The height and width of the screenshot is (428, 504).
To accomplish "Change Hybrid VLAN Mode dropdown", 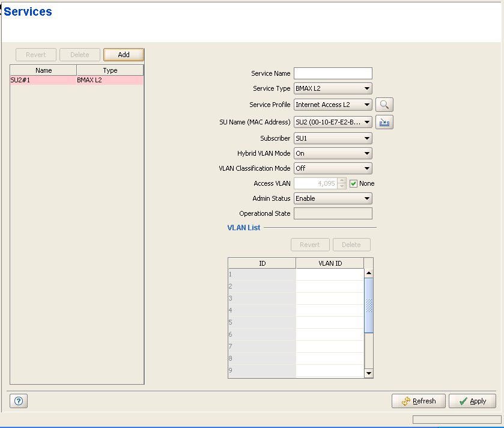I will [333, 153].
